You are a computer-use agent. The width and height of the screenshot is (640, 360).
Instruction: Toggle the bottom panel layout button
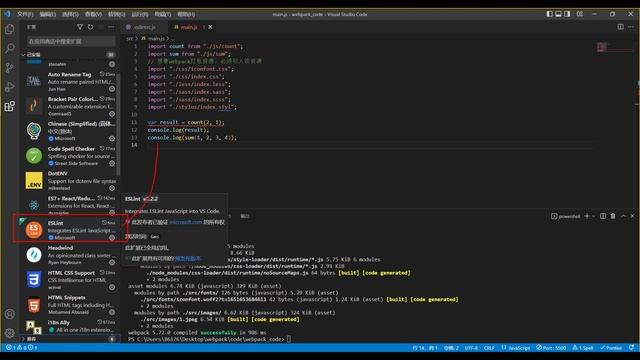click(x=558, y=14)
